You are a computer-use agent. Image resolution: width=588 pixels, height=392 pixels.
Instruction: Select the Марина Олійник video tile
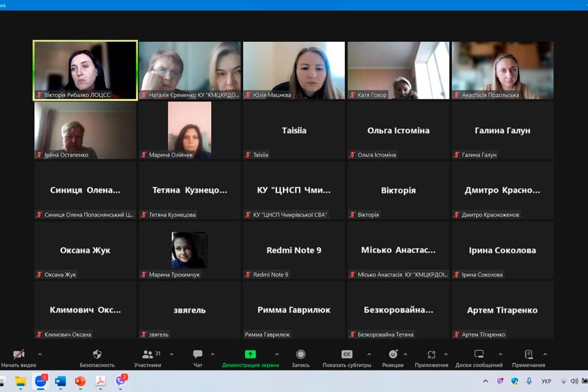(x=189, y=131)
